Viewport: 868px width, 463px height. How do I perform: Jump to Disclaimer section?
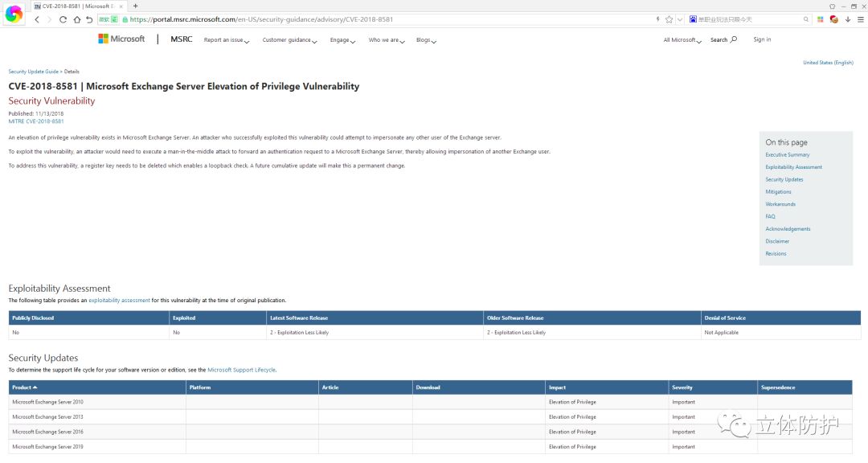pos(777,241)
